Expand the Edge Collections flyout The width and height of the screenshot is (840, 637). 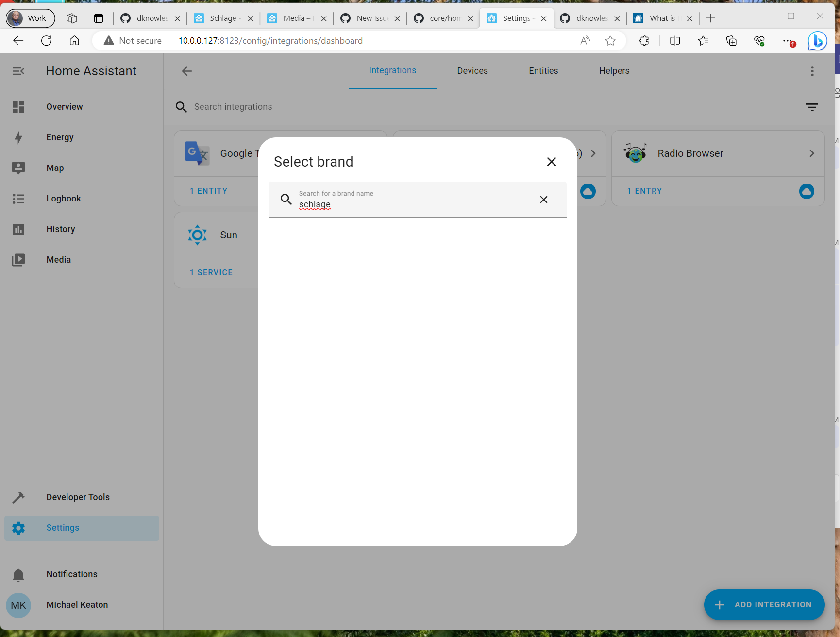tap(731, 41)
